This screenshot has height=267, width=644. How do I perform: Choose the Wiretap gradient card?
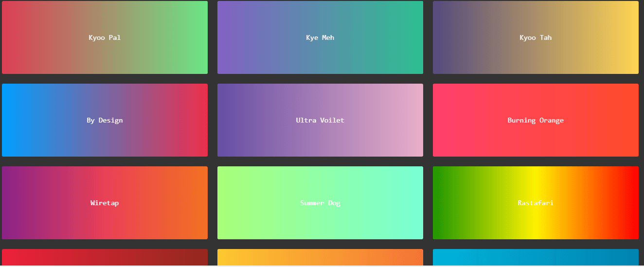pyautogui.click(x=105, y=203)
